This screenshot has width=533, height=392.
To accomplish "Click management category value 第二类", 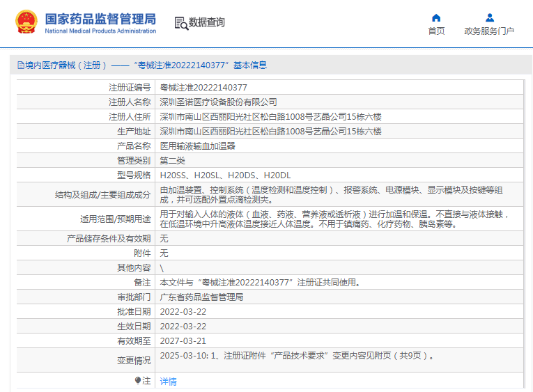I will (172, 161).
